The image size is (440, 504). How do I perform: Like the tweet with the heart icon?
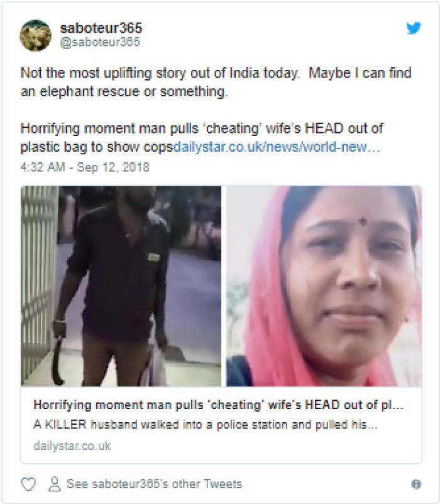(x=28, y=484)
